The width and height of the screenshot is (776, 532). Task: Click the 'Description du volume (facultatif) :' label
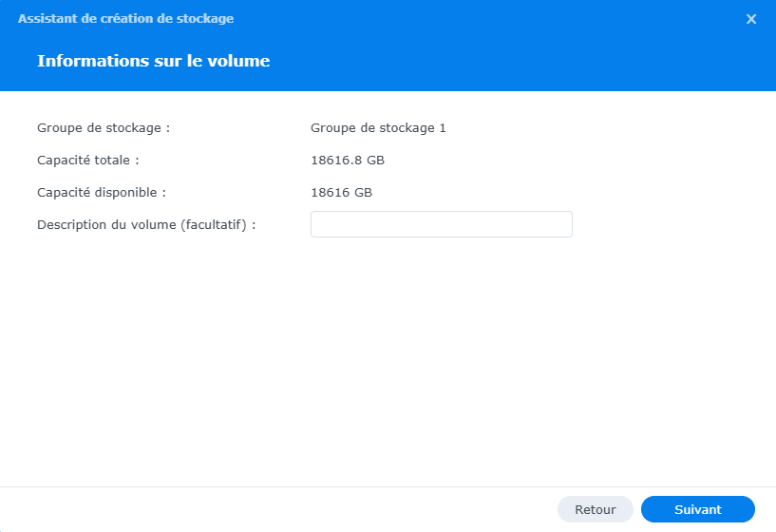tap(146, 224)
